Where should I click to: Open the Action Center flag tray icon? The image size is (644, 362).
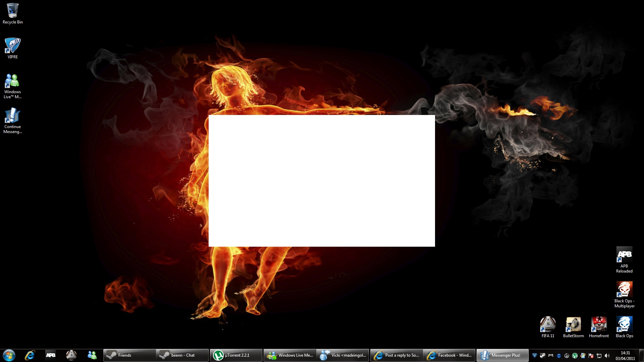click(591, 356)
